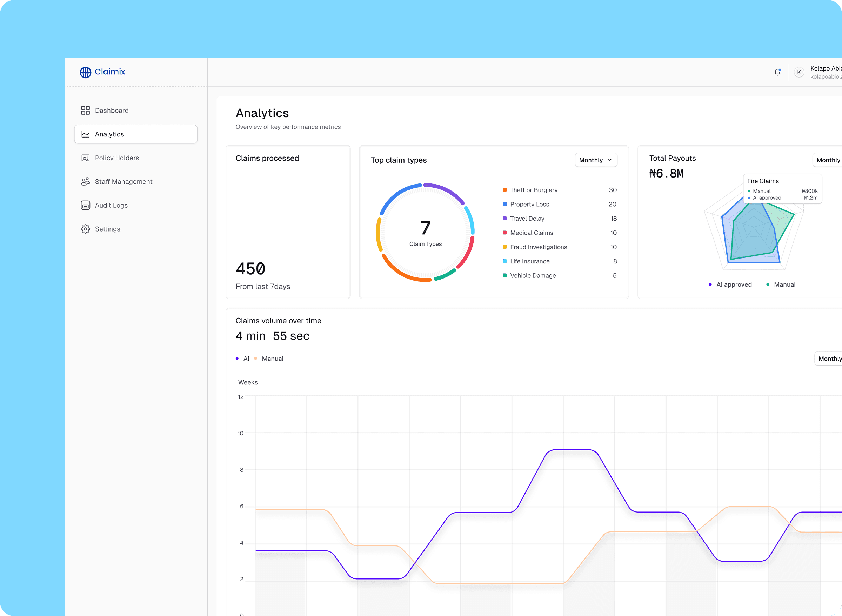Open the Audit Logs menu item
Image resolution: width=842 pixels, height=616 pixels.
pos(111,206)
